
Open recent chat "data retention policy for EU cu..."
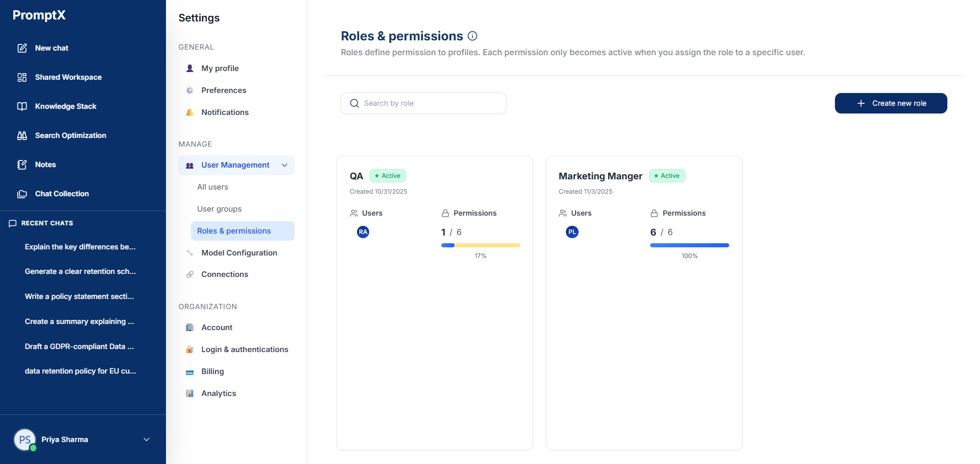[80, 371]
